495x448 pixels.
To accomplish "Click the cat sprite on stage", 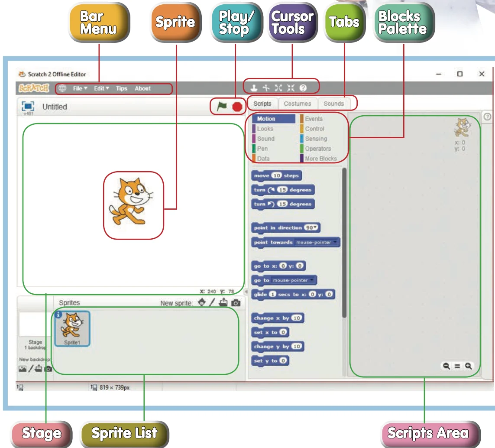I will (130, 201).
